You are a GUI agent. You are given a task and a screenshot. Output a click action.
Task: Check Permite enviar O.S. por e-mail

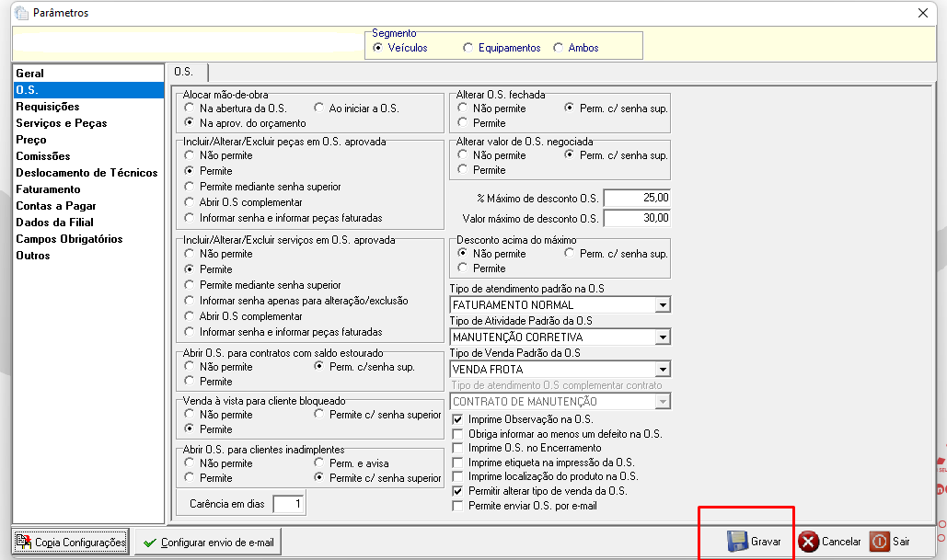click(457, 507)
